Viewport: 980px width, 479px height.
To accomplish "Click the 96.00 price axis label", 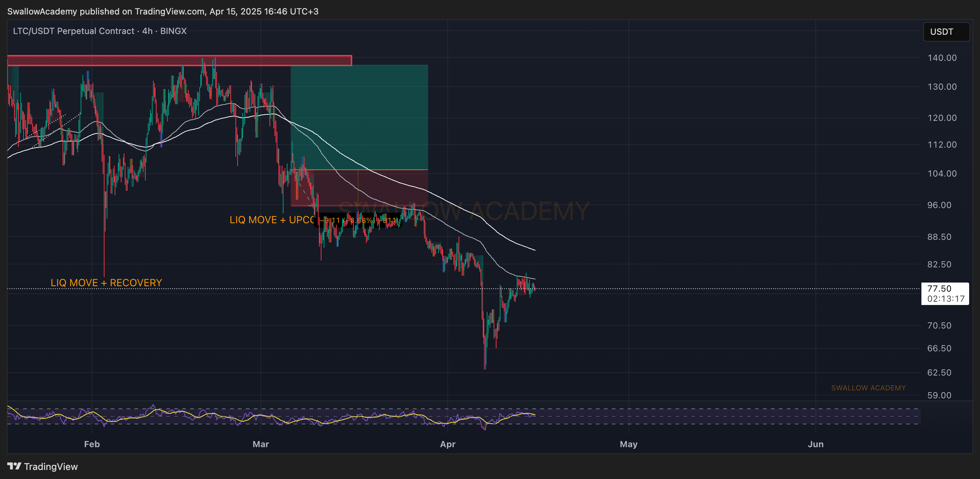I will point(939,205).
